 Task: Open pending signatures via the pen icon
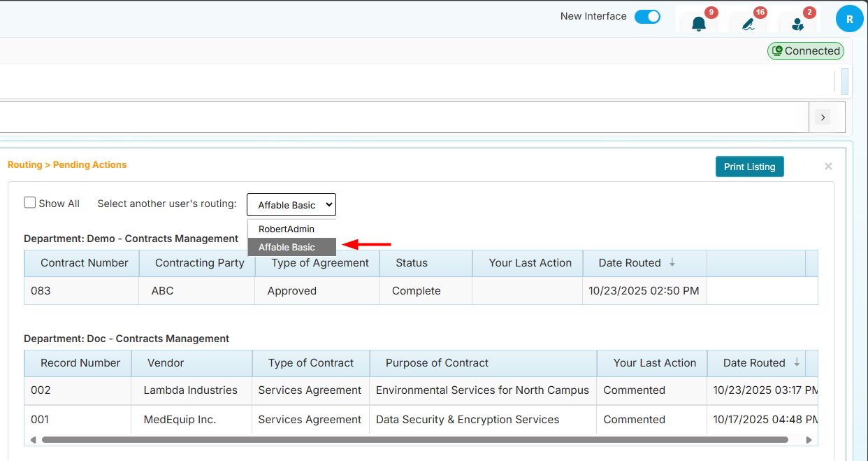pos(748,22)
